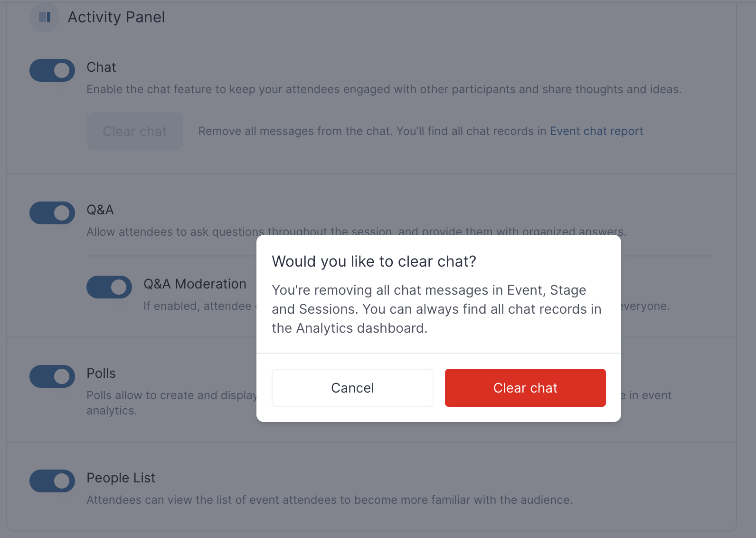Image resolution: width=756 pixels, height=538 pixels.
Task: Click the People List title
Action: pyautogui.click(x=121, y=478)
